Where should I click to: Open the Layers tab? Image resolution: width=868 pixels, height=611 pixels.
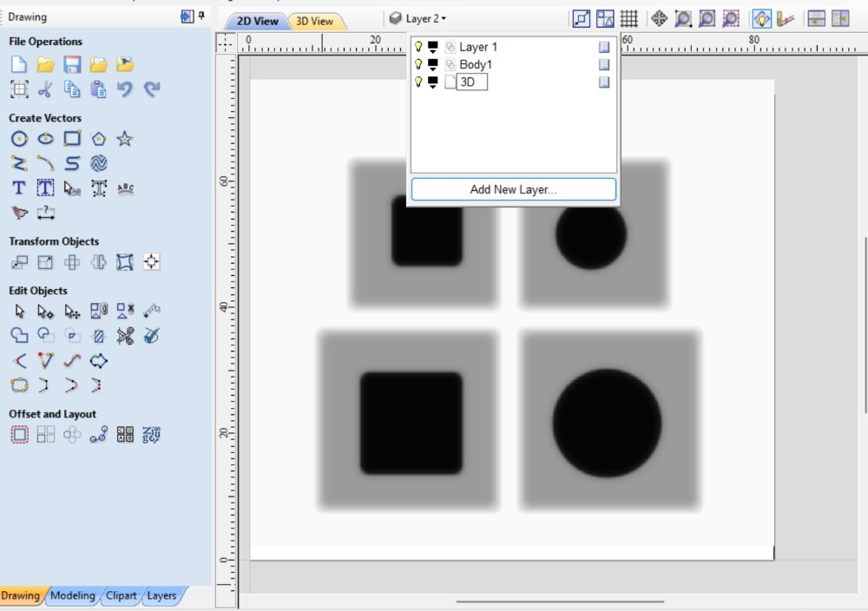coord(161,595)
